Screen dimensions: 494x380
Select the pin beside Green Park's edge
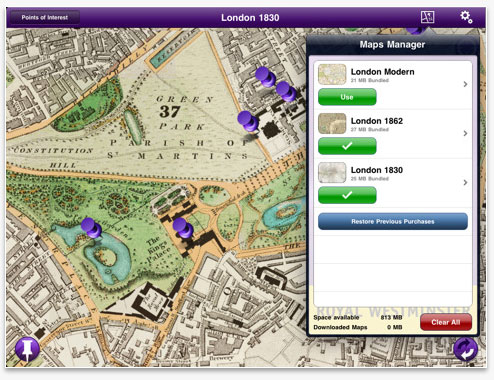(247, 121)
